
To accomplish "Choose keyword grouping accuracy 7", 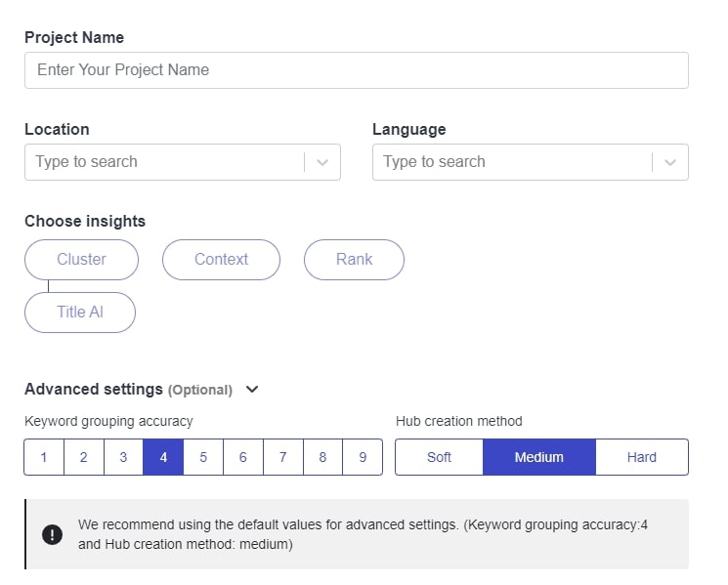I will [282, 457].
